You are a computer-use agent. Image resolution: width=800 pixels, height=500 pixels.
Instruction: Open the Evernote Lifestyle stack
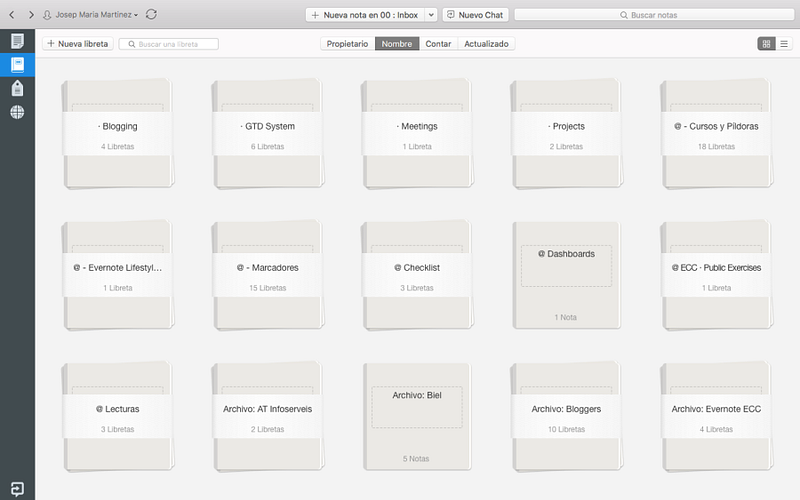(118, 275)
